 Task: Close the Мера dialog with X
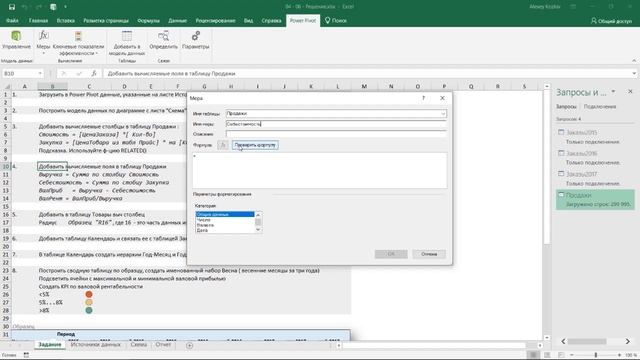tap(442, 98)
